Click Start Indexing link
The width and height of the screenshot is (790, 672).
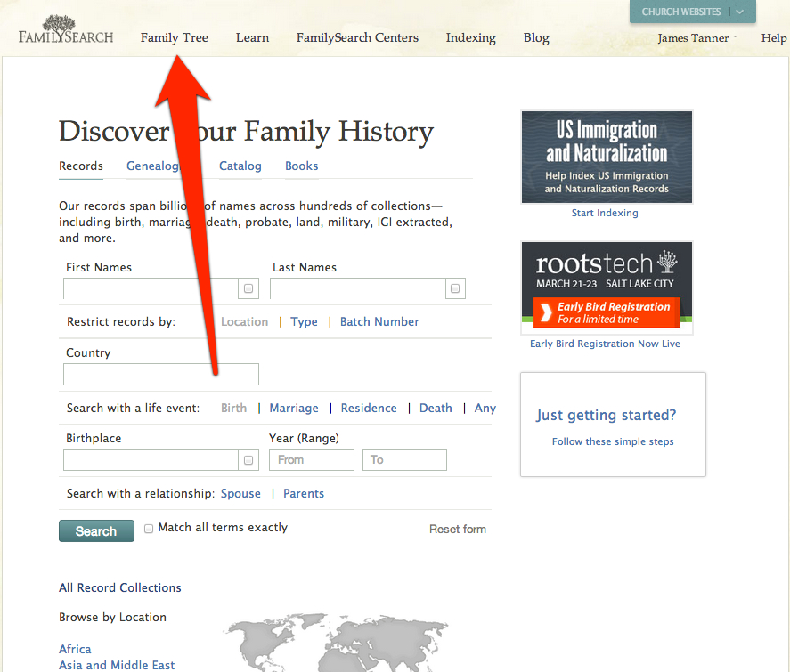point(605,213)
